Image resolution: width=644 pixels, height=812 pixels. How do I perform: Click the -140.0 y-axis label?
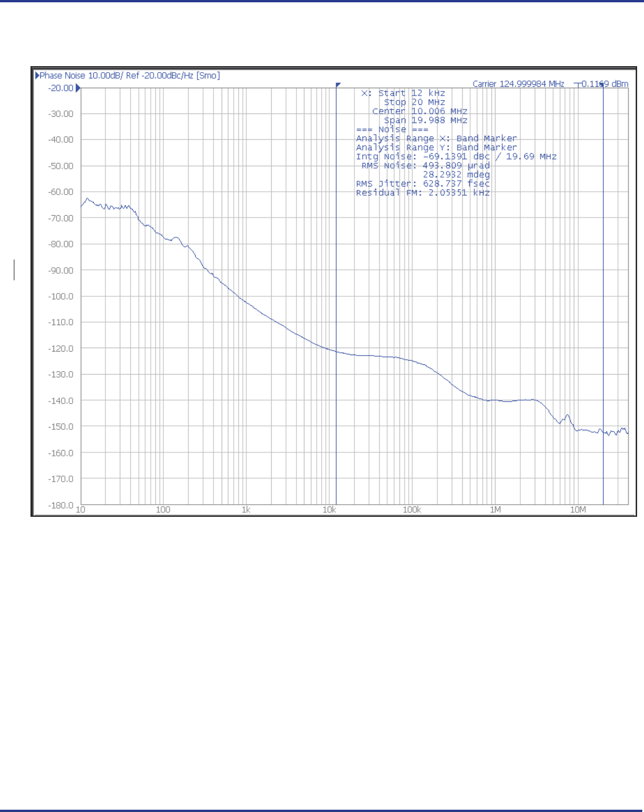tap(60, 401)
